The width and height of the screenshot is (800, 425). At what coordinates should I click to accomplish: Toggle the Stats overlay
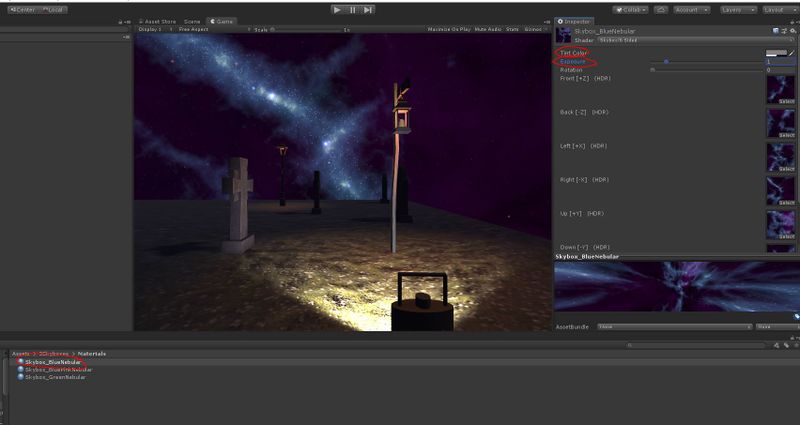click(512, 30)
